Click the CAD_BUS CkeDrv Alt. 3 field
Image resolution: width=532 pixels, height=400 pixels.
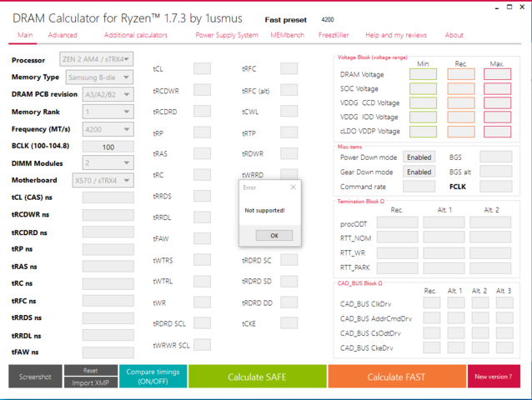[504, 347]
